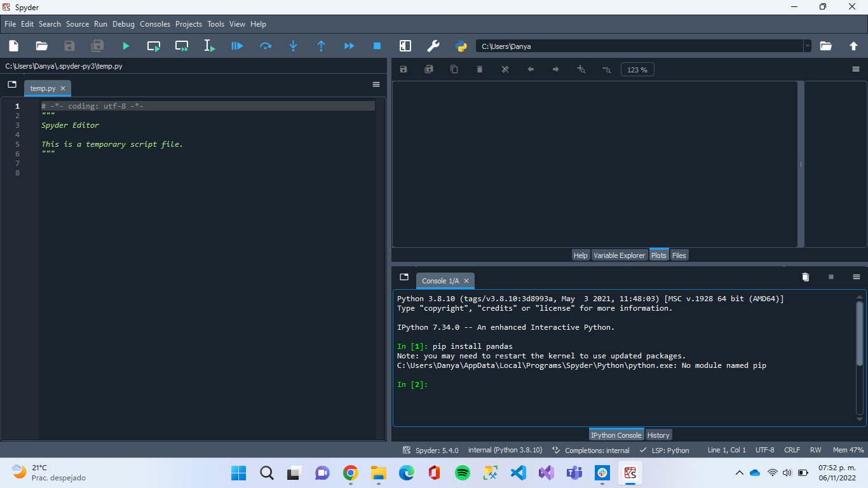Viewport: 868px width, 488px height.
Task: Step into function debug icon
Action: (293, 46)
